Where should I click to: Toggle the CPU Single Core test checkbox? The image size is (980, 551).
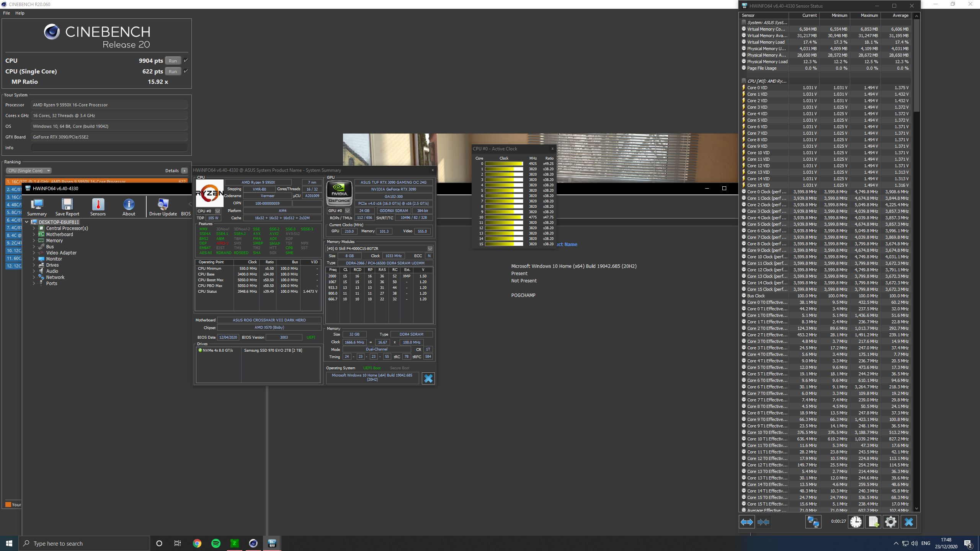click(186, 71)
